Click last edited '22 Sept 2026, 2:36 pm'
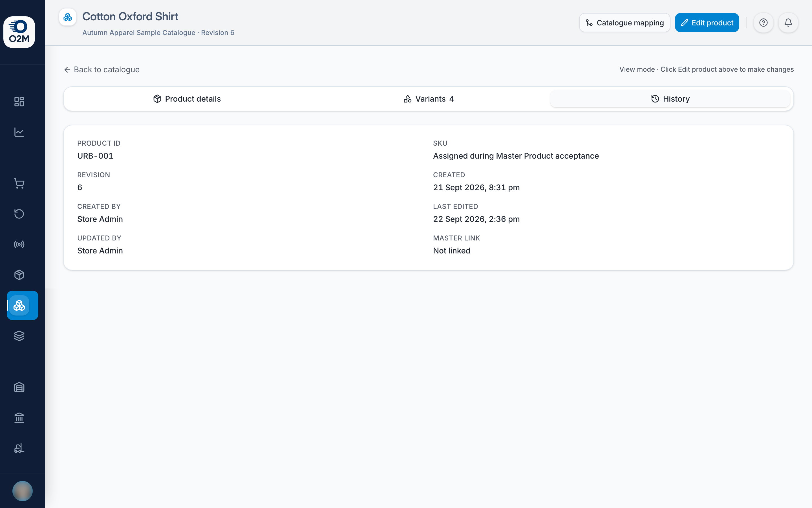Image resolution: width=812 pixels, height=508 pixels. 476,219
